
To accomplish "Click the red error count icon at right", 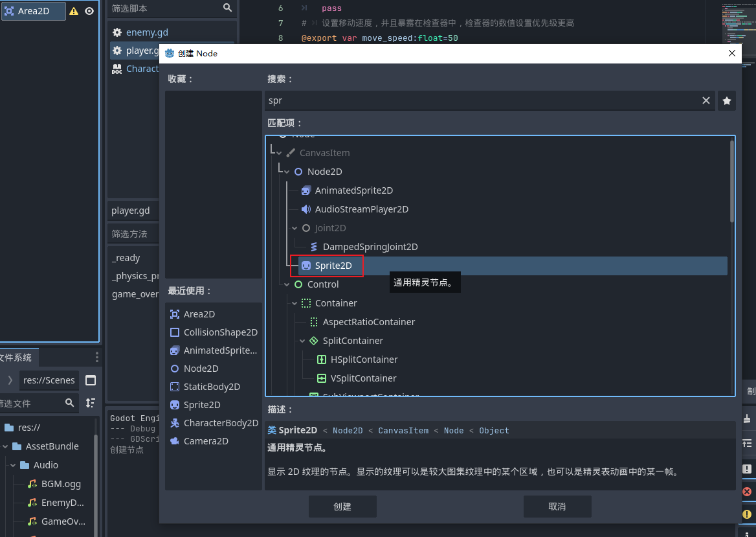I will click(x=747, y=492).
